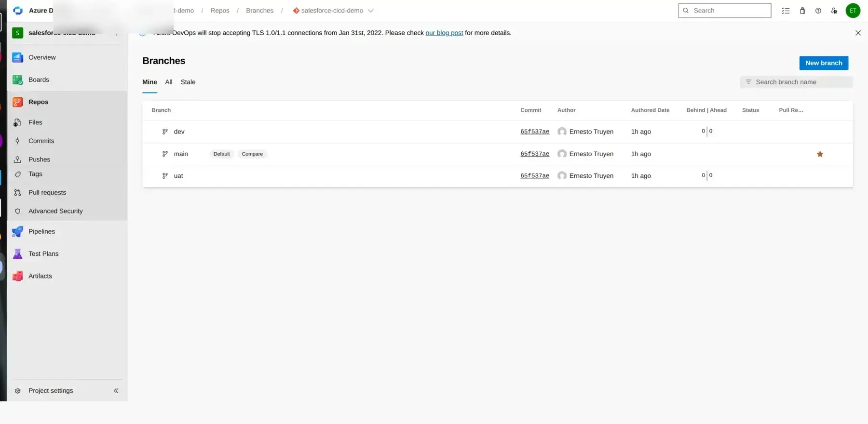The width and height of the screenshot is (868, 424).
Task: Open the Help question mark icon
Action: 818,11
